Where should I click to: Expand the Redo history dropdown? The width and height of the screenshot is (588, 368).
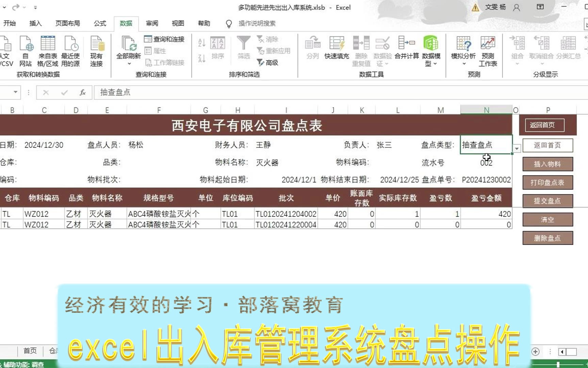(x=24, y=7)
